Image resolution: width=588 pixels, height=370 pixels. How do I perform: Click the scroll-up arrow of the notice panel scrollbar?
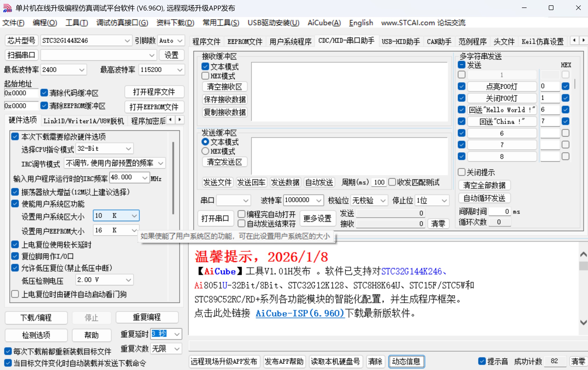[583, 254]
